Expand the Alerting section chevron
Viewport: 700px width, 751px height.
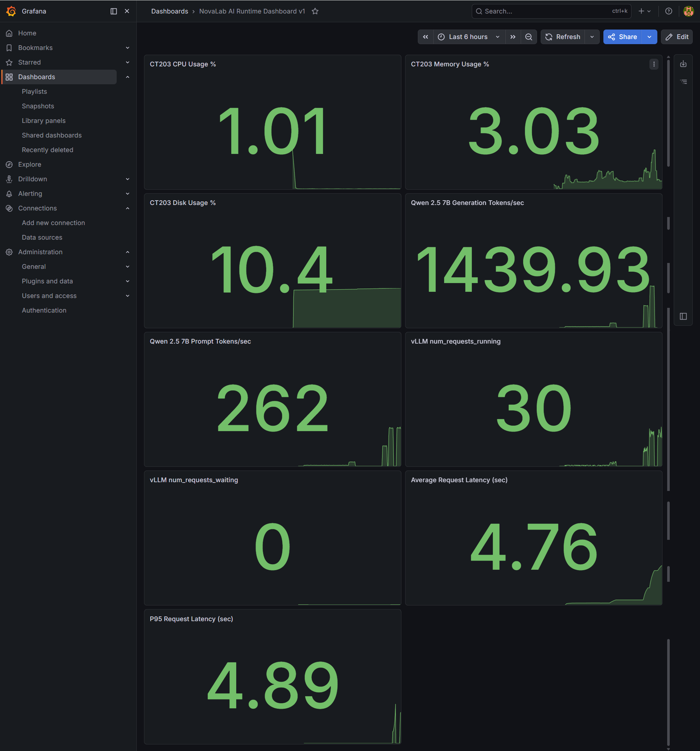[128, 194]
